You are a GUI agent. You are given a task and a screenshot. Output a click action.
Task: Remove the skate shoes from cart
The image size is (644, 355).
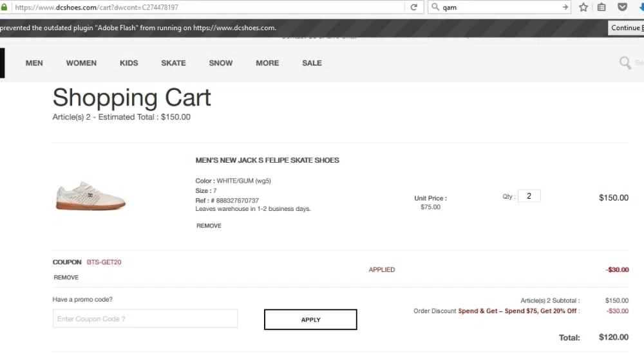coord(209,226)
